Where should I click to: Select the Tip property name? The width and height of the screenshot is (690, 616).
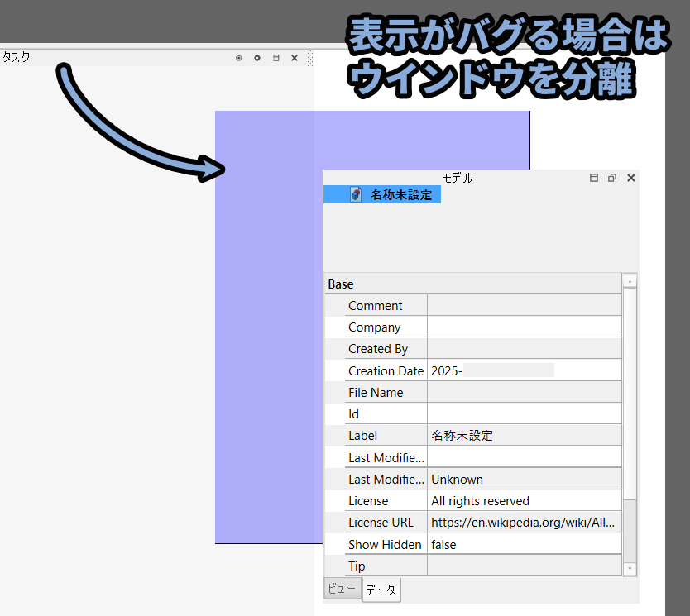tap(357, 566)
